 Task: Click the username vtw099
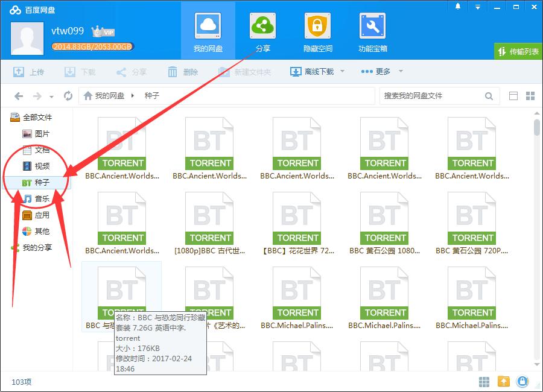point(68,31)
